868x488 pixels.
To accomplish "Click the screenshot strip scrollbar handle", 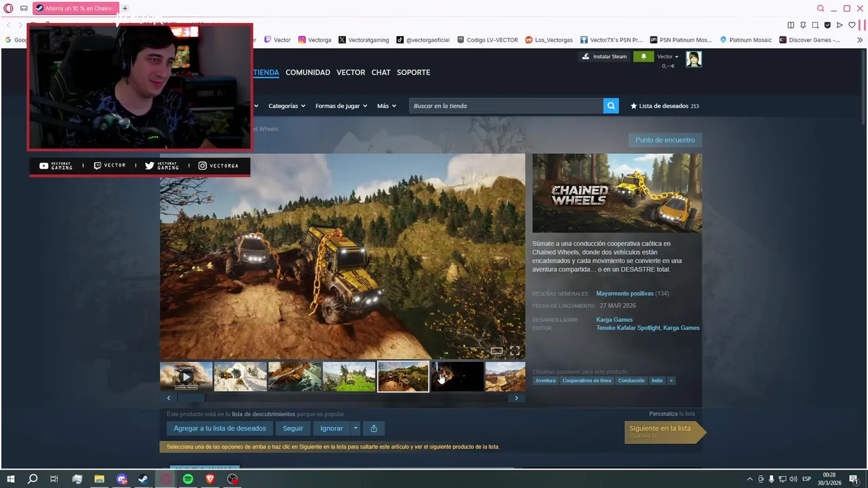I will [191, 399].
